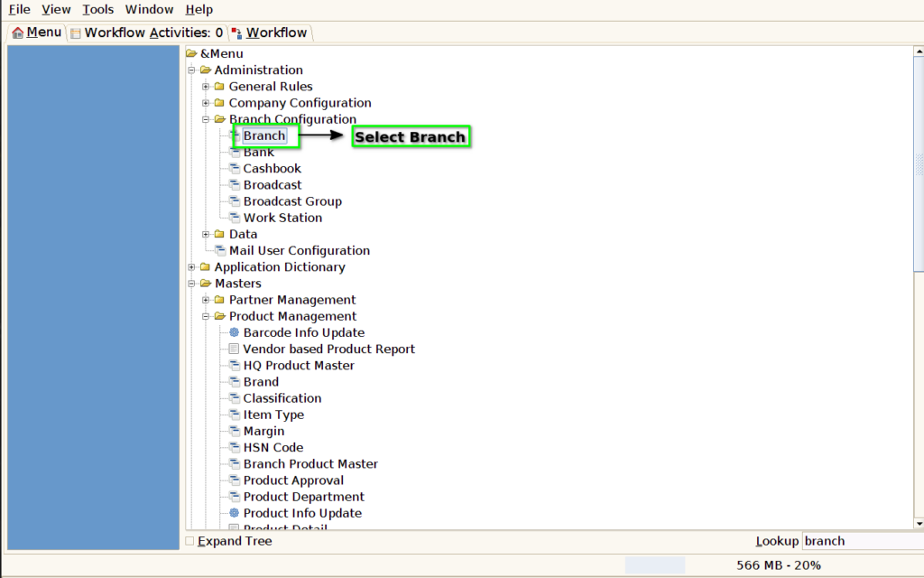
Task: Click the Margin window icon
Action: pyautogui.click(x=234, y=431)
